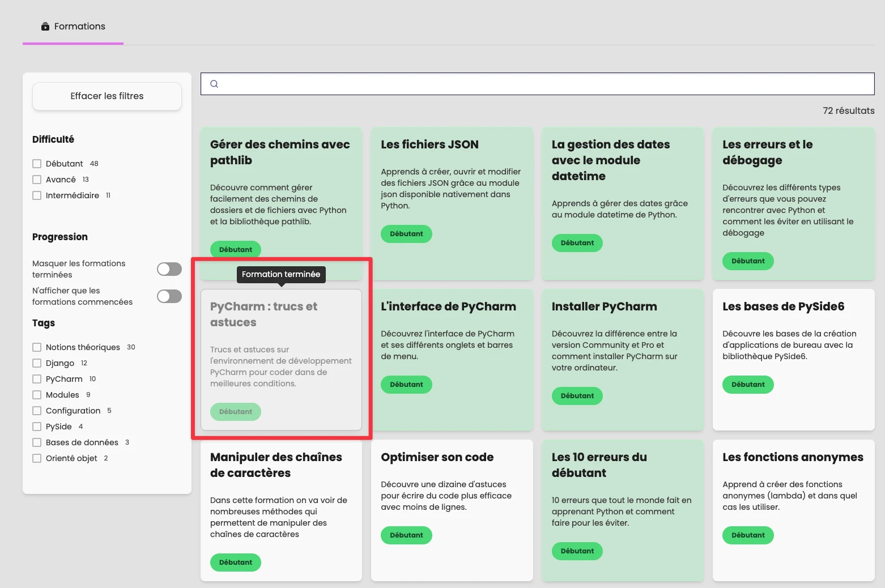Click the search magnifier icon
Screen dimensions: 885x588
214,84
